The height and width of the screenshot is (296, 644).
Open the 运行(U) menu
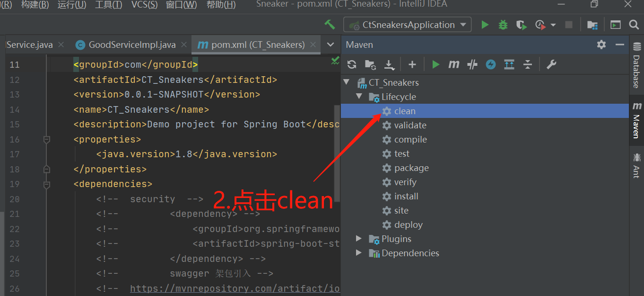(x=72, y=5)
